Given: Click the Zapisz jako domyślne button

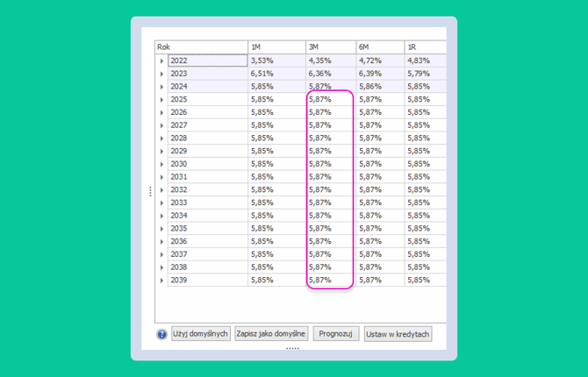Looking at the screenshot, I should [x=271, y=333].
